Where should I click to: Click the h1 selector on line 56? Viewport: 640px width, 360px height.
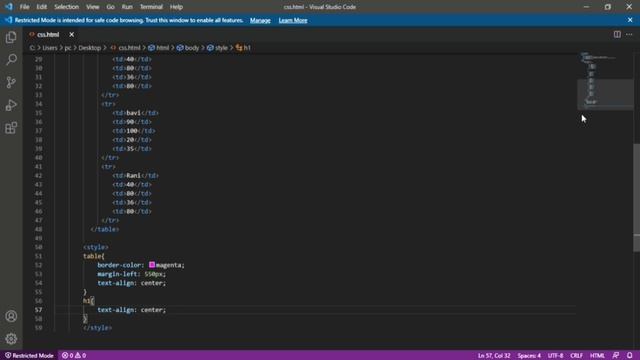click(86, 301)
